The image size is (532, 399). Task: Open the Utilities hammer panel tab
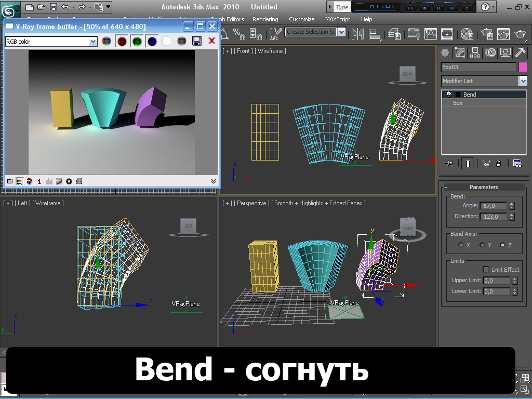coord(520,52)
